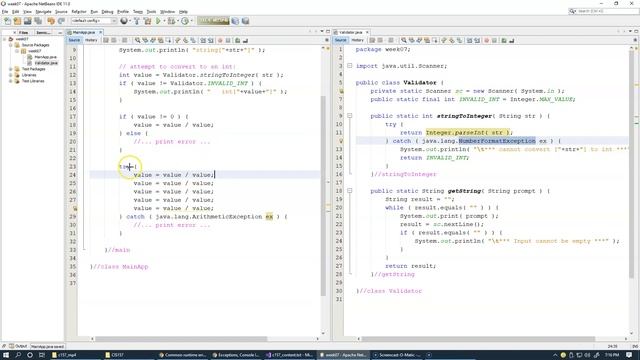
Task: Close the MainApp.java tab
Action: pos(100,32)
